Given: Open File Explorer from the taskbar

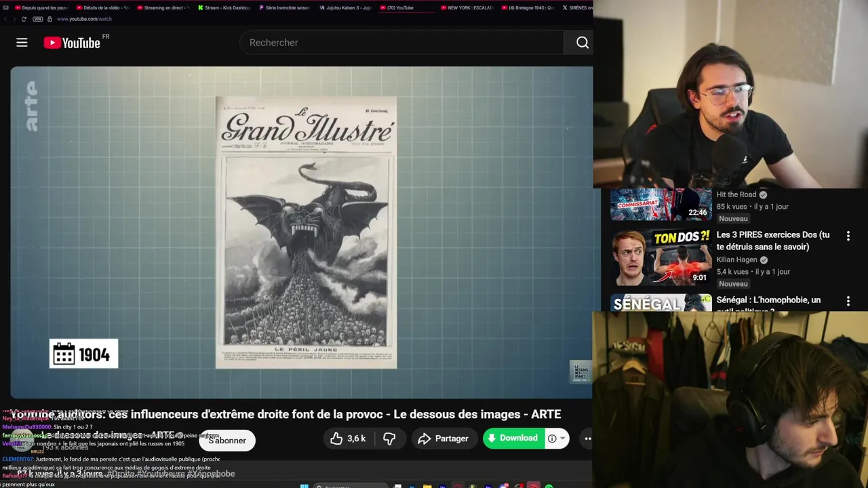Looking at the screenshot, I should pyautogui.click(x=427, y=485).
